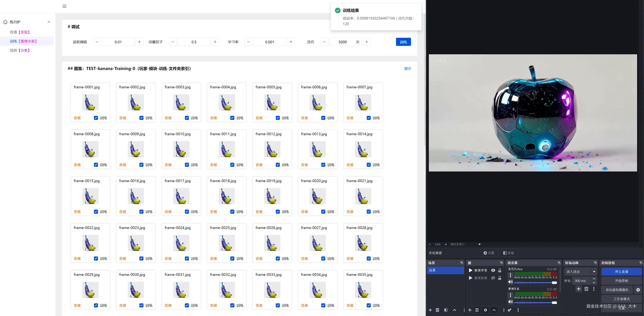This screenshot has height=316, width=644.
Task: Add a new source with the plus icon
Action: (x=470, y=310)
